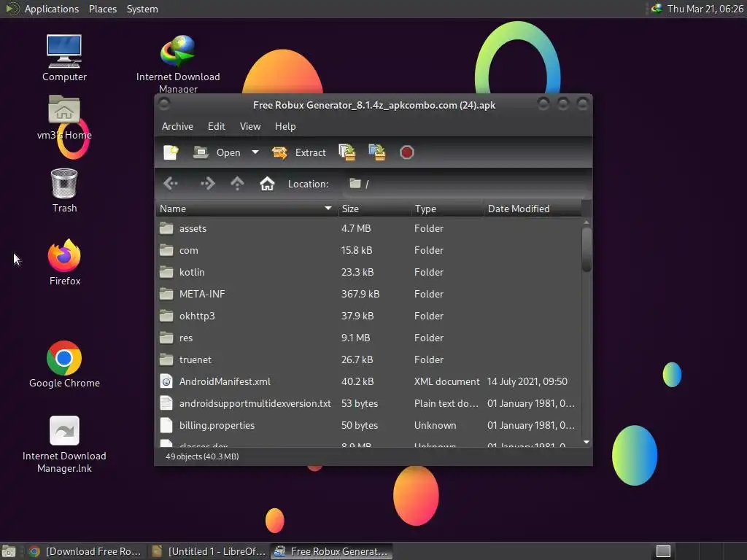Sort by the Name column header
This screenshot has width=747, height=560.
[x=247, y=209]
